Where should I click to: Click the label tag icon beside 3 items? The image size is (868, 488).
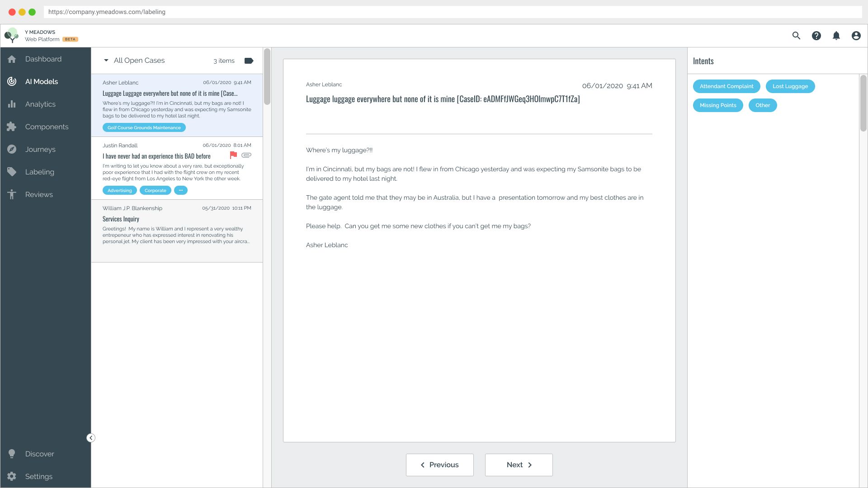point(249,61)
